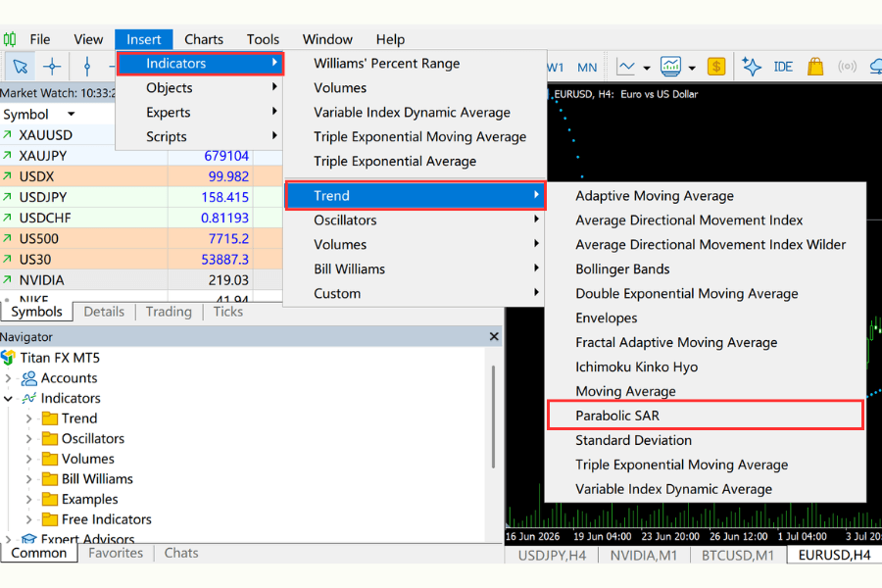Click green arrow icon beside US500
The width and height of the screenshot is (882, 588).
click(x=7, y=238)
